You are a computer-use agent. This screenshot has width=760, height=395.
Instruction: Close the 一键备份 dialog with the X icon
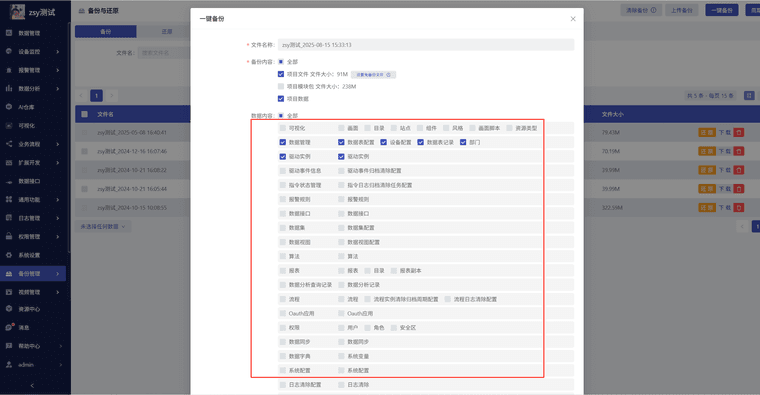[x=573, y=18]
